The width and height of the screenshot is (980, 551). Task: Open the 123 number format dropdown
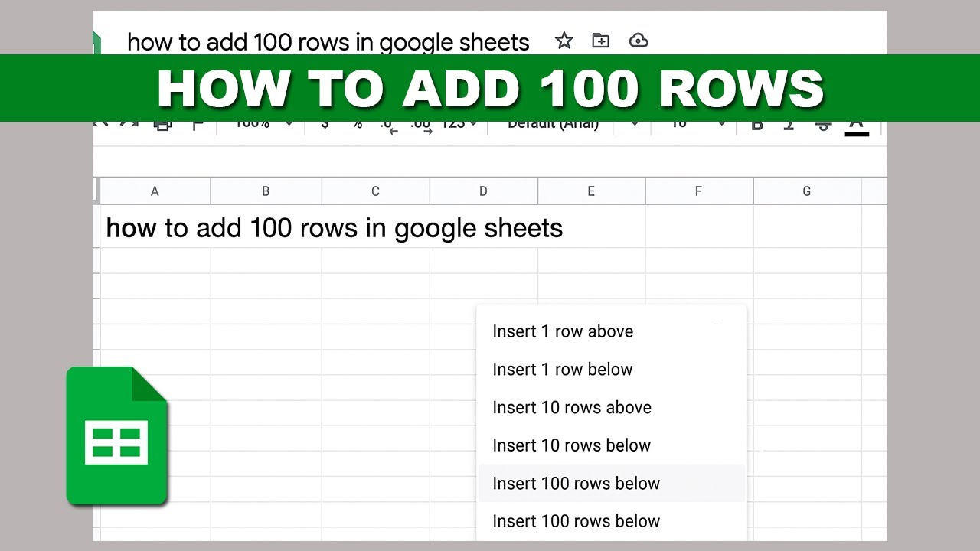tap(459, 125)
